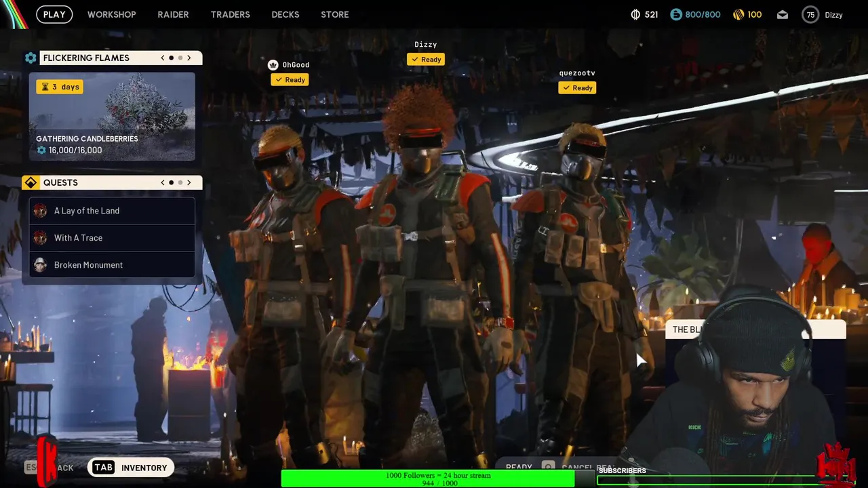Go to previous Quests page arrow

(x=163, y=182)
